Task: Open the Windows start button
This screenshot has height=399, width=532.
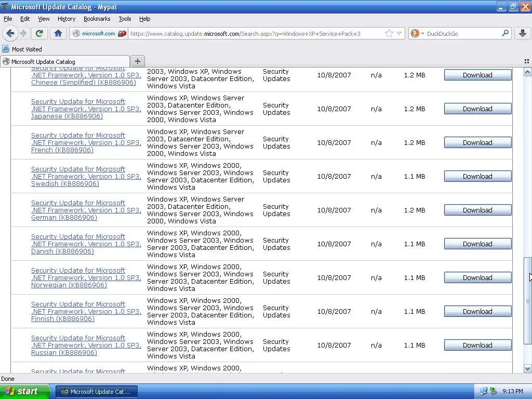Action: pyautogui.click(x=25, y=391)
